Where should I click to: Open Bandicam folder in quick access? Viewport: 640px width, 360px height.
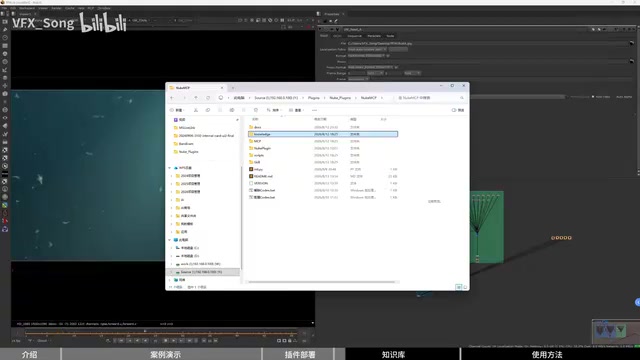pos(186,144)
